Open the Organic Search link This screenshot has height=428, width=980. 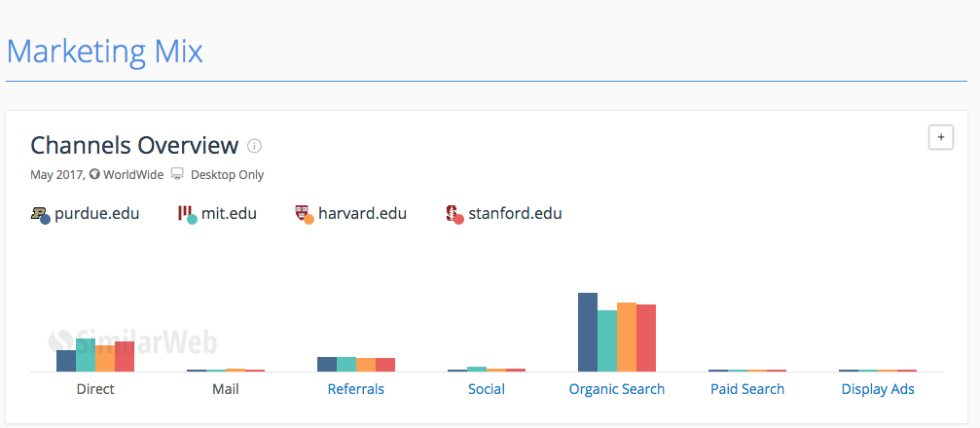coord(617,389)
